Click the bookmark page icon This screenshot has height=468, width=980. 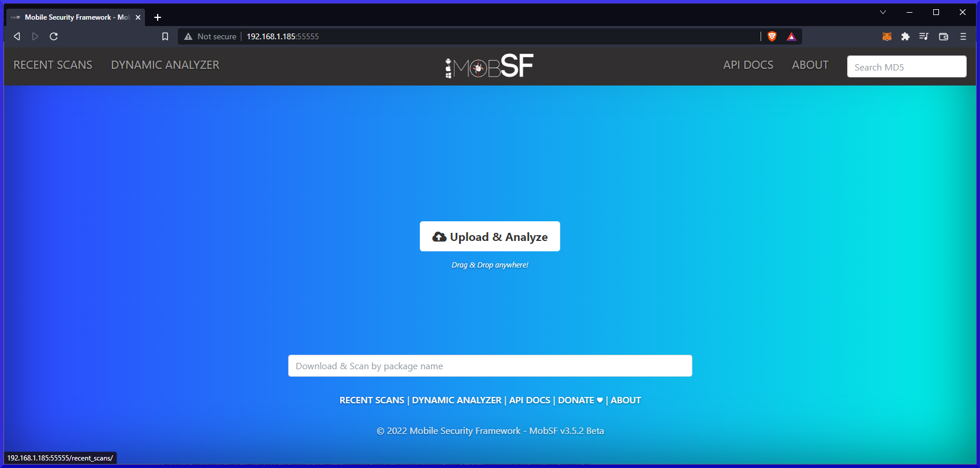click(165, 36)
